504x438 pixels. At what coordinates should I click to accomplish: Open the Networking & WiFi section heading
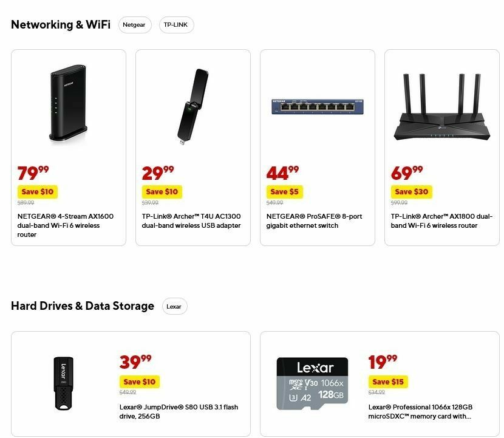(x=60, y=25)
